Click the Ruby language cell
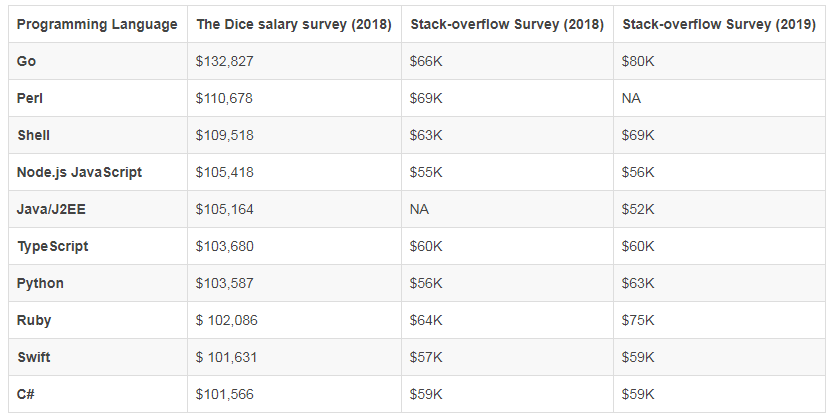Image resolution: width=833 pixels, height=419 pixels. [x=34, y=320]
